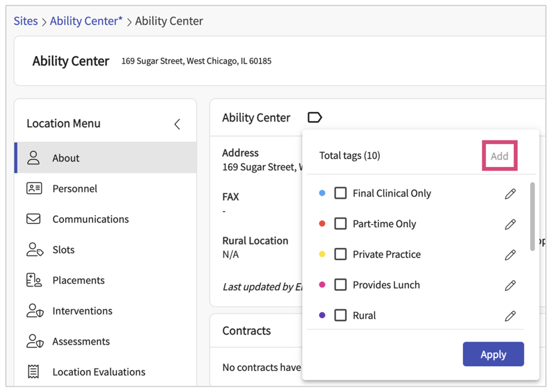Click the tag list vertical scrollbar
This screenshot has width=551, height=392.
point(532,217)
